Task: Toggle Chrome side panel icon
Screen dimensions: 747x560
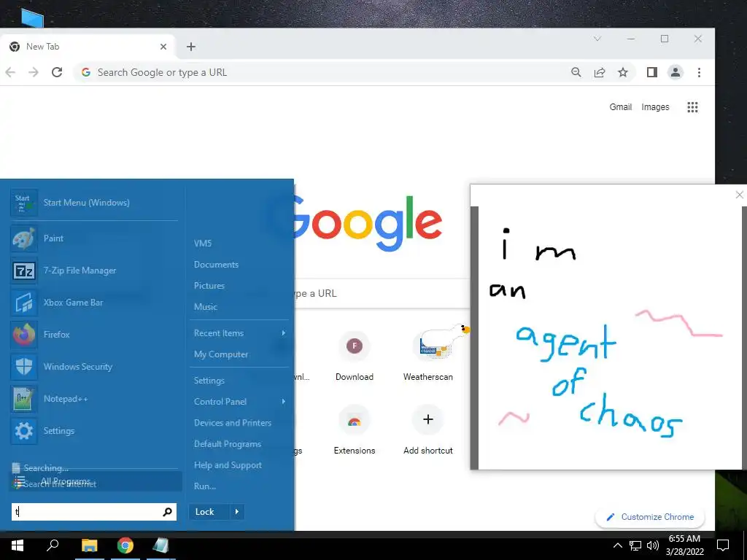Action: click(x=651, y=72)
